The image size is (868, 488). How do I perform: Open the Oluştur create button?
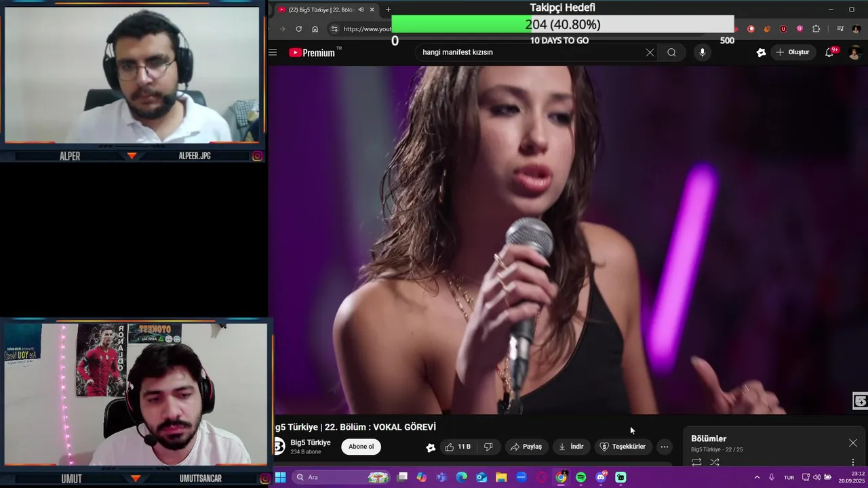[x=793, y=52]
